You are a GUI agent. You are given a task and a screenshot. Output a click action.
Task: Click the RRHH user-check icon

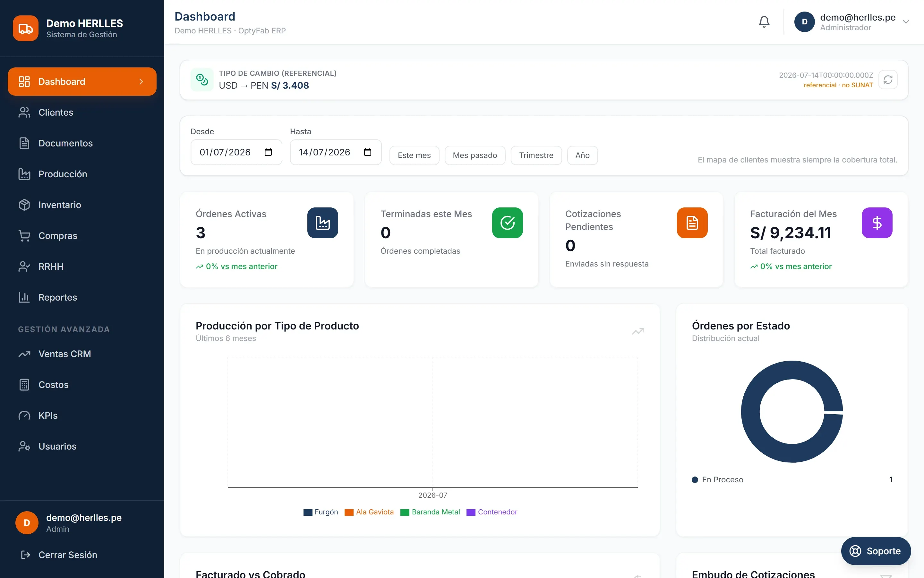click(24, 267)
